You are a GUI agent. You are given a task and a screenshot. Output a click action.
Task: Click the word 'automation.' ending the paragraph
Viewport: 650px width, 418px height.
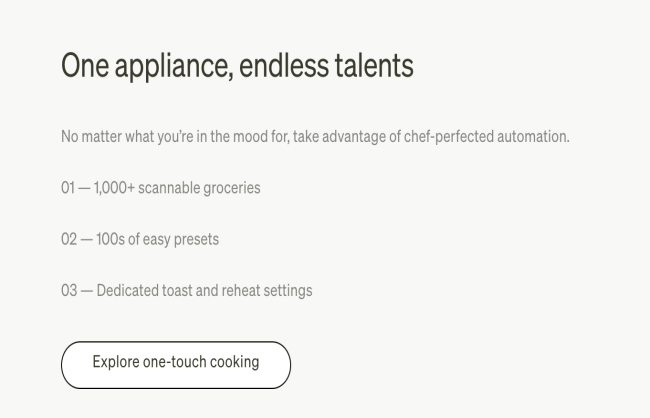point(534,136)
